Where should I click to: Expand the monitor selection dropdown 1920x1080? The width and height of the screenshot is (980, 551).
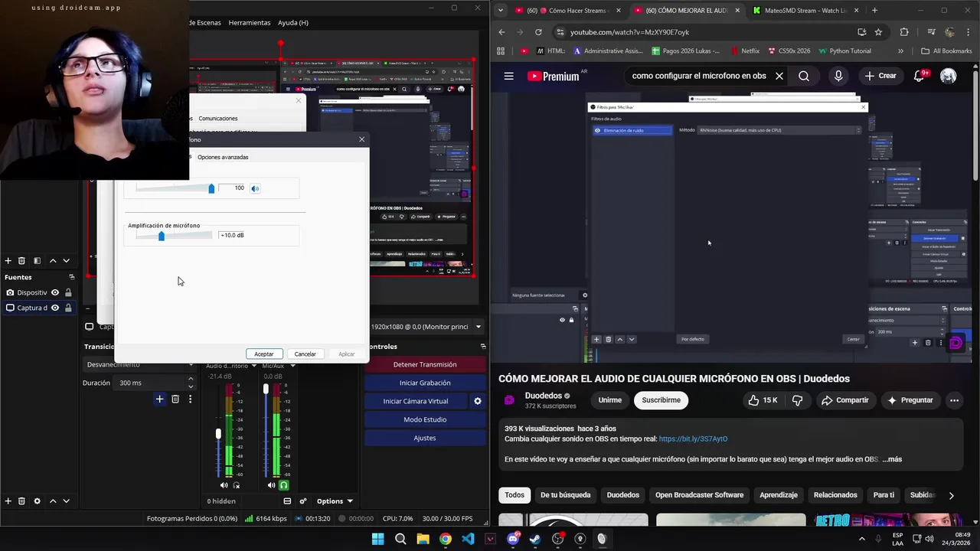click(479, 327)
